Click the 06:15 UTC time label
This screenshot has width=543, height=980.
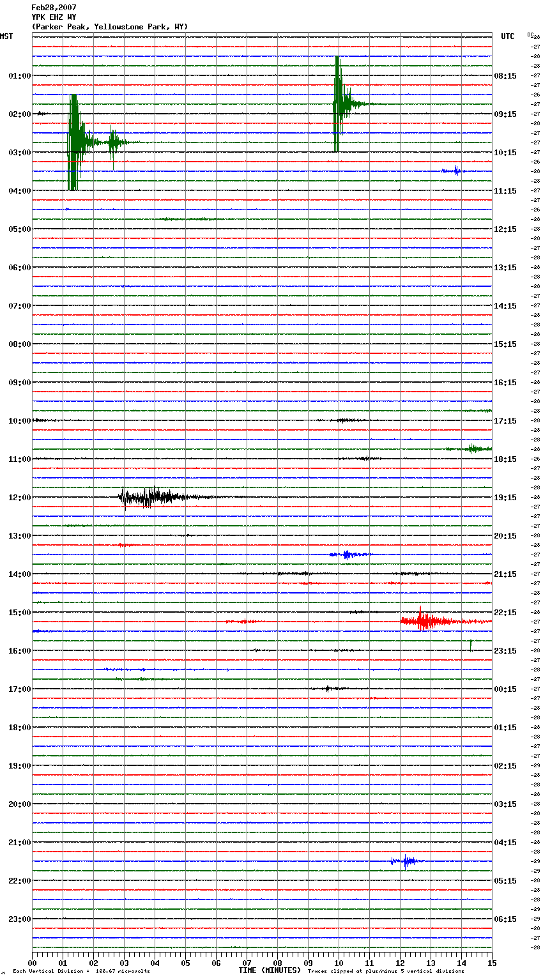[505, 919]
